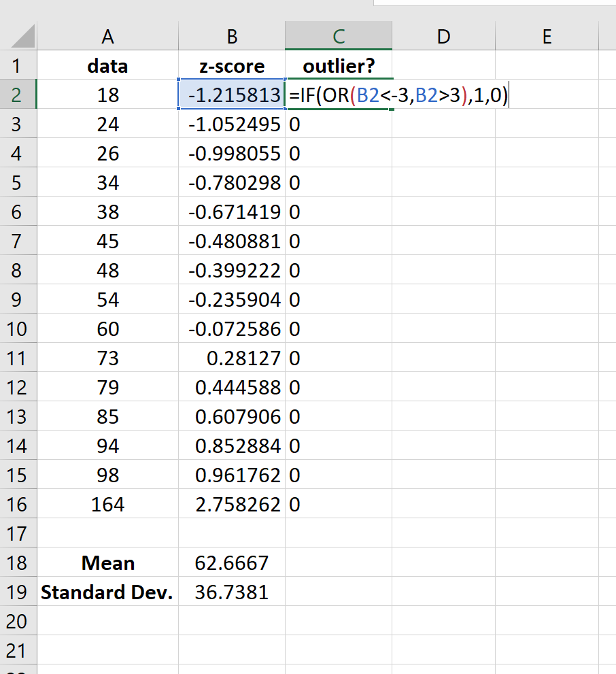
Task: Click the 'data' header cell A1
Action: point(107,66)
